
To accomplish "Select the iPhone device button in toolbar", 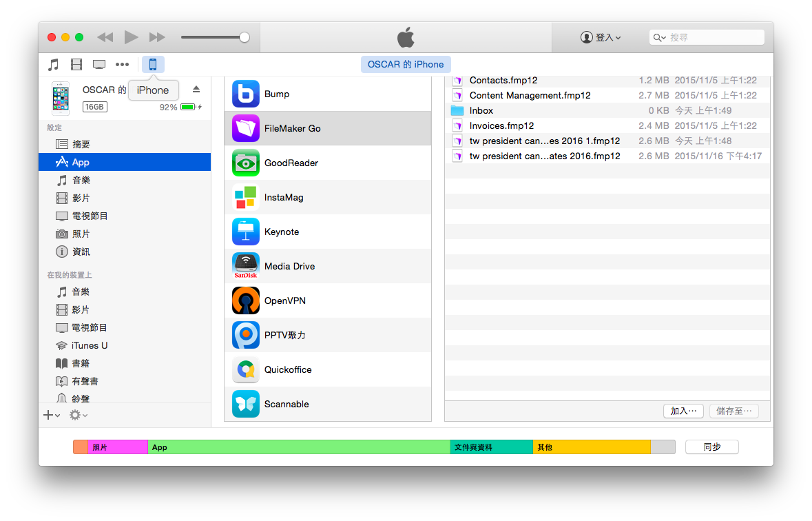I will [x=153, y=64].
